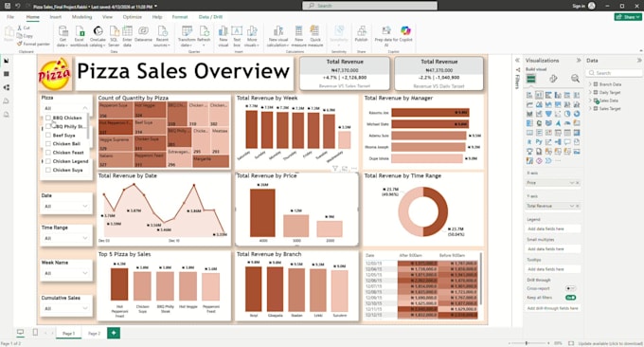
Task: Toggle the Cross-report switch
Action: pyautogui.click(x=570, y=288)
